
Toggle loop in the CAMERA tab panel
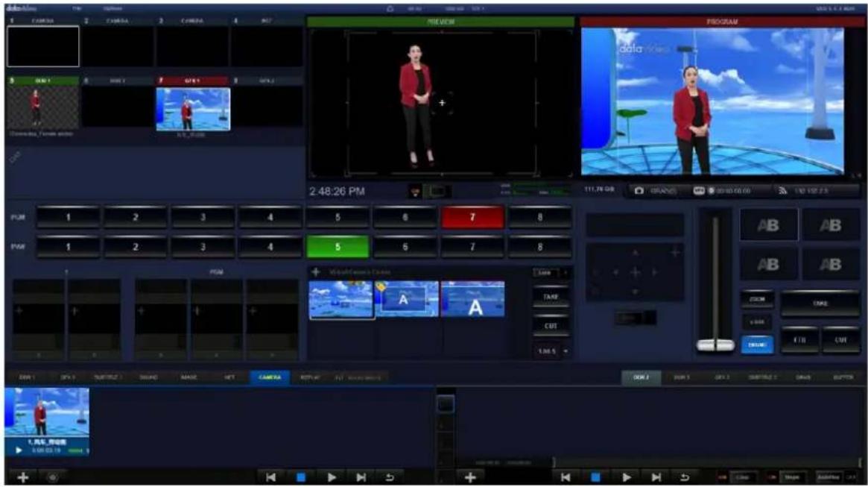(390, 477)
